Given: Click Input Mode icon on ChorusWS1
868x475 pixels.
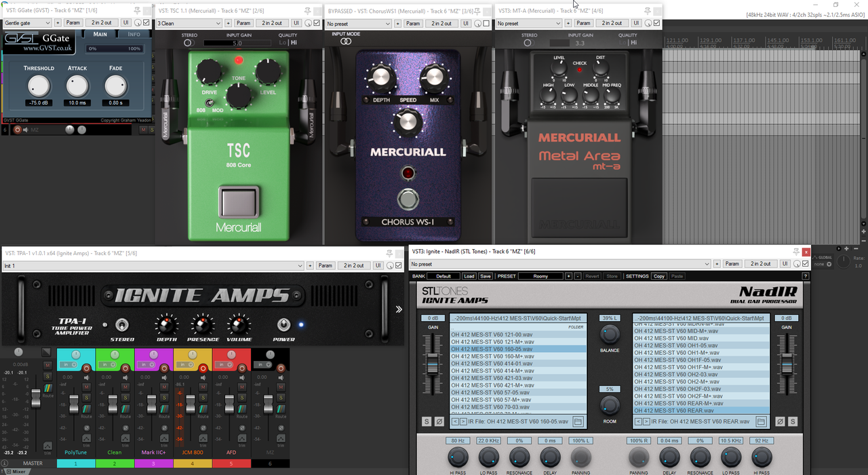Looking at the screenshot, I should pos(346,42).
